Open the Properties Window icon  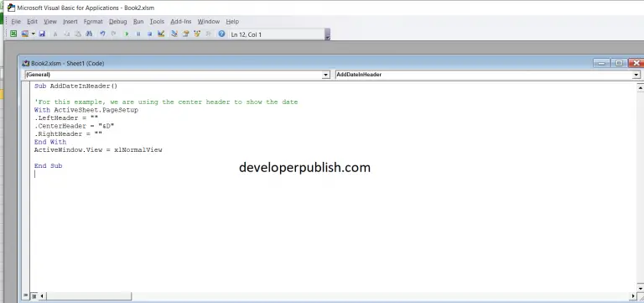185,34
